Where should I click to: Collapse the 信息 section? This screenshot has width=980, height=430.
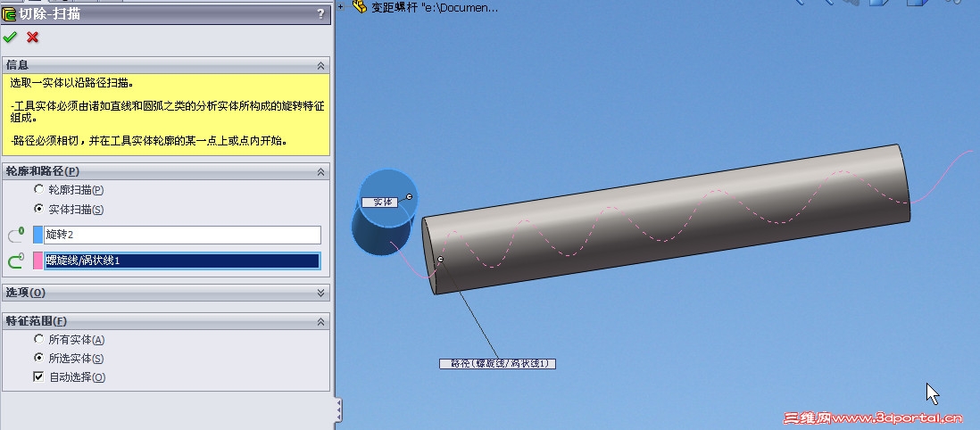click(x=320, y=66)
